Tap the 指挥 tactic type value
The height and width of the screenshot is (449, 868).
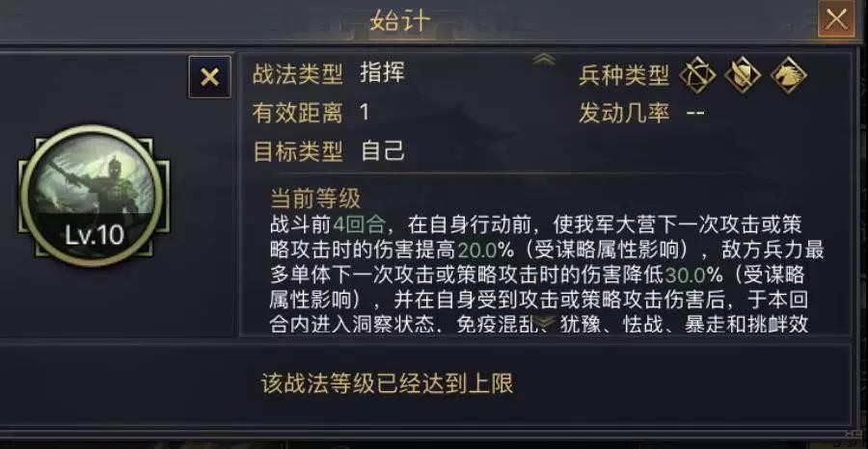382,74
